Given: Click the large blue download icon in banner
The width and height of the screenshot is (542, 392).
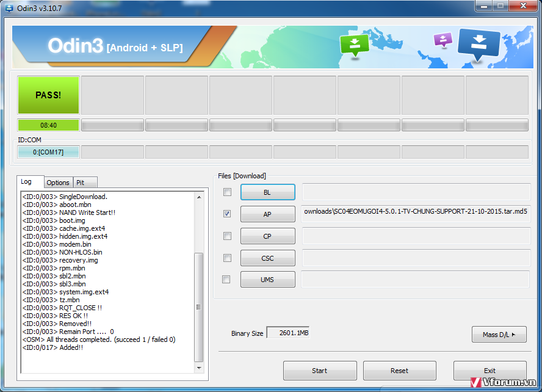Looking at the screenshot, I should point(479,43).
